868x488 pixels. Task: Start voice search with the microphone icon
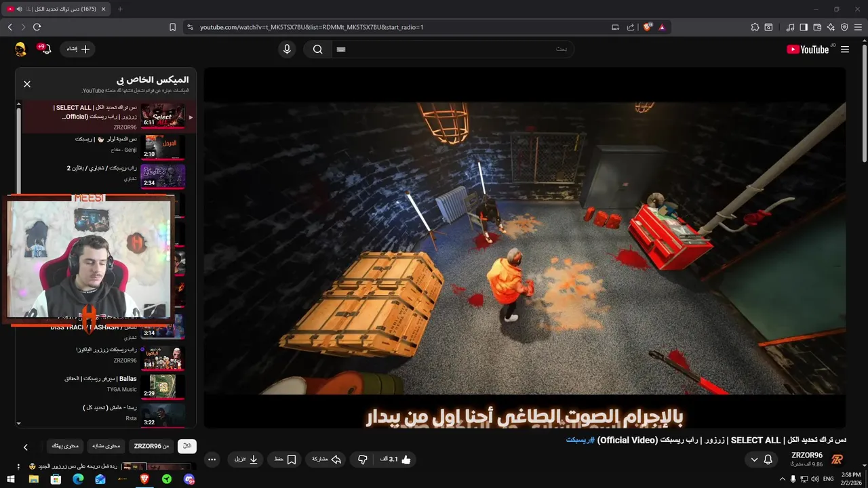(x=287, y=49)
